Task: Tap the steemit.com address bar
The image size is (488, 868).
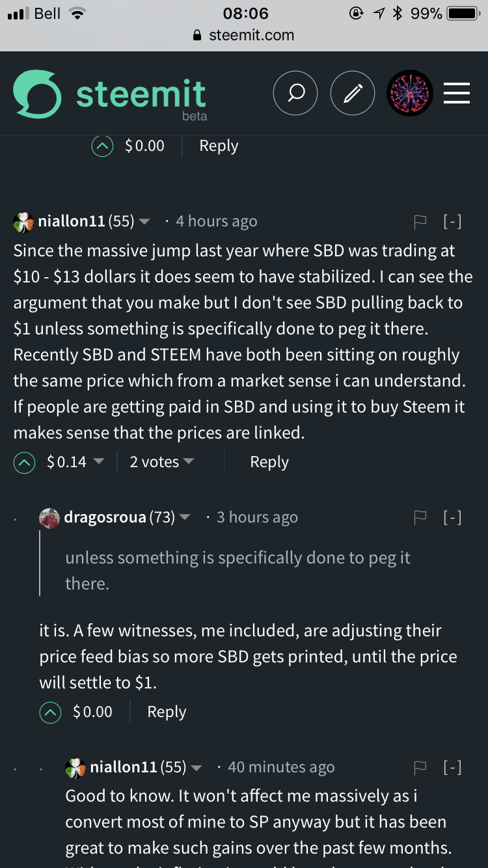Action: point(244,35)
